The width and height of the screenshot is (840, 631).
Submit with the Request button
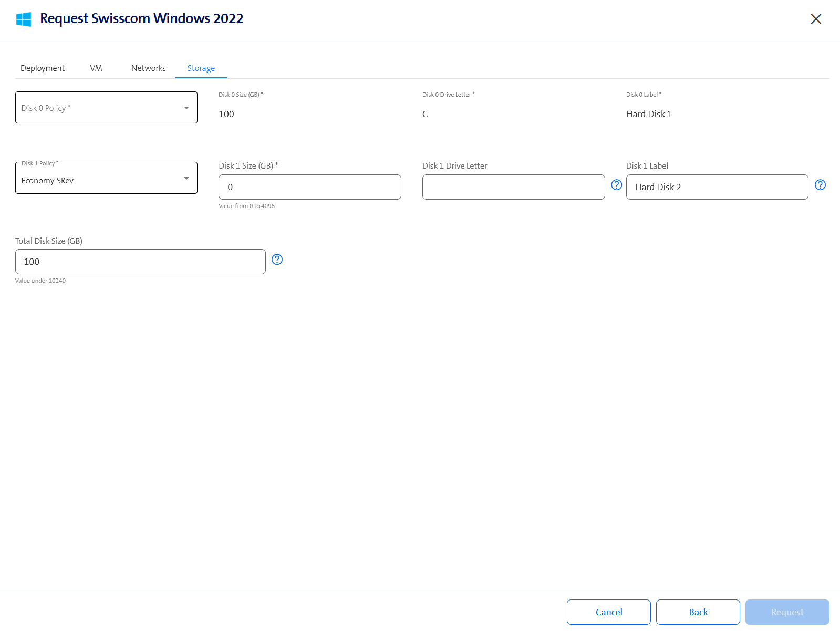point(787,612)
